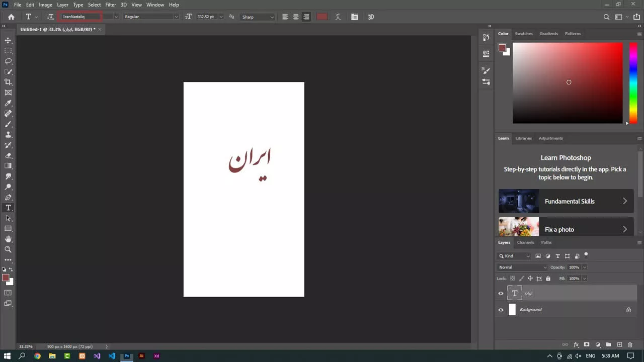644x362 pixels.
Task: Select the Gradient tool
Action: pos(8,166)
